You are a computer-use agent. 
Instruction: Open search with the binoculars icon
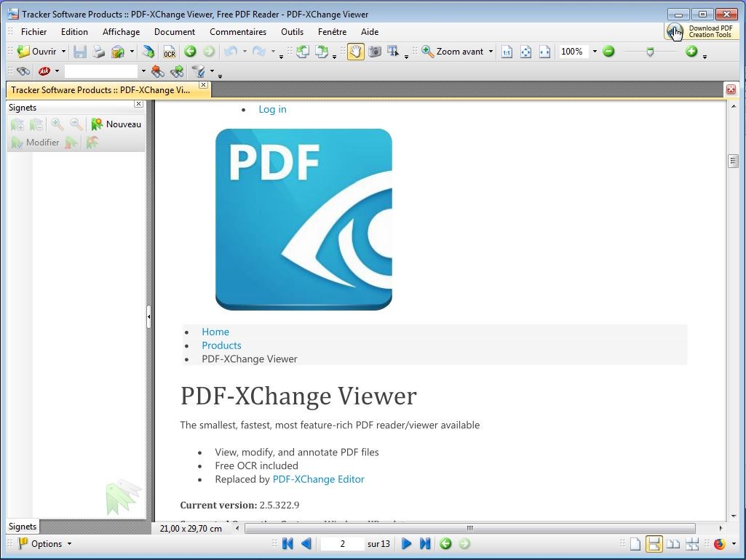pos(23,71)
